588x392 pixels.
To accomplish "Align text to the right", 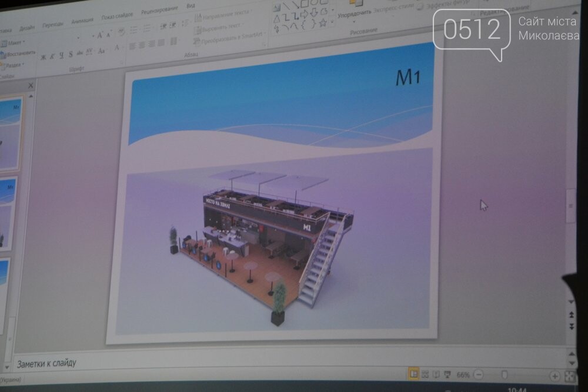I will [151, 44].
